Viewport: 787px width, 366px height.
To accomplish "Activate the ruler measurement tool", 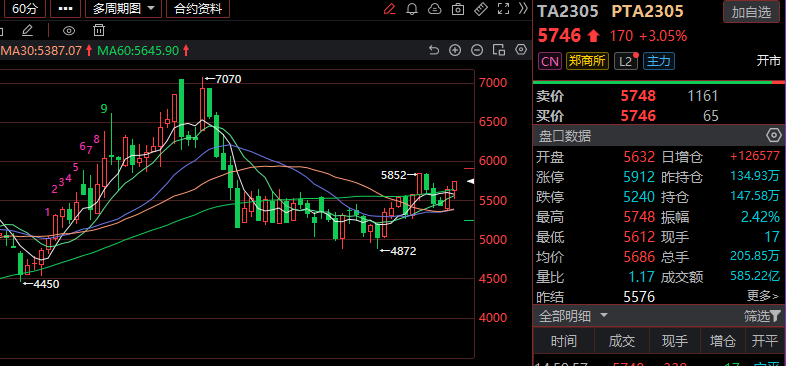I will click(x=480, y=9).
